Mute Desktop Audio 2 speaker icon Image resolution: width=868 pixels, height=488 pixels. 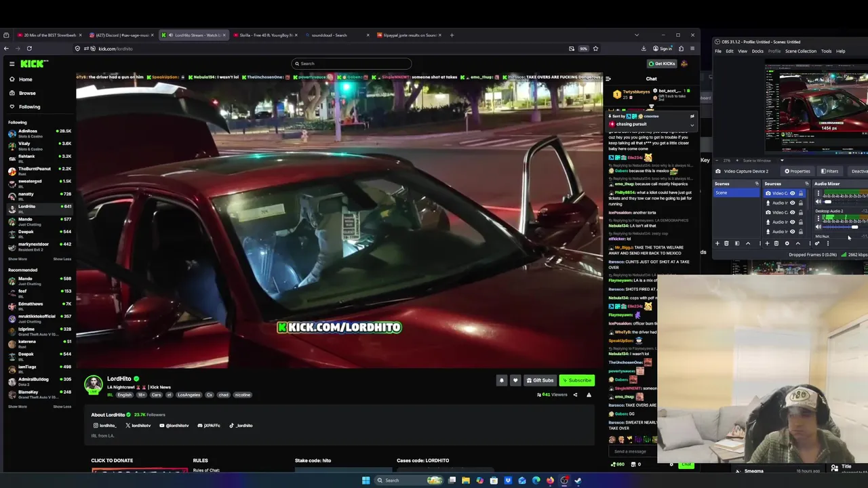818,227
